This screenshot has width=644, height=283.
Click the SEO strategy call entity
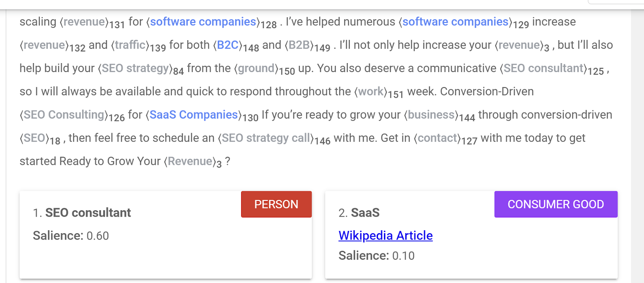coord(266,138)
